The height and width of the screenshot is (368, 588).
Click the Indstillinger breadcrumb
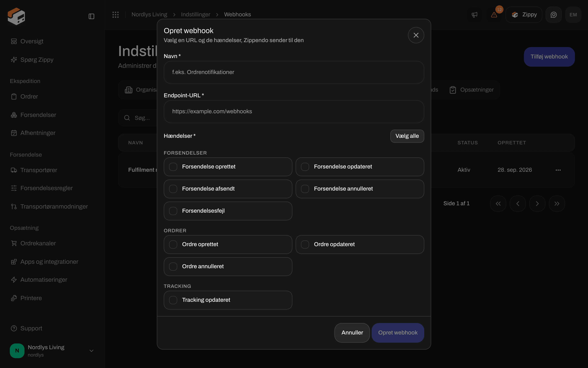(x=196, y=15)
